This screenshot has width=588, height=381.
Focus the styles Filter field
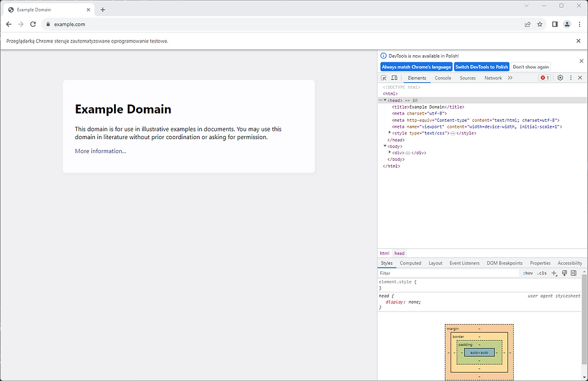pyautogui.click(x=448, y=274)
